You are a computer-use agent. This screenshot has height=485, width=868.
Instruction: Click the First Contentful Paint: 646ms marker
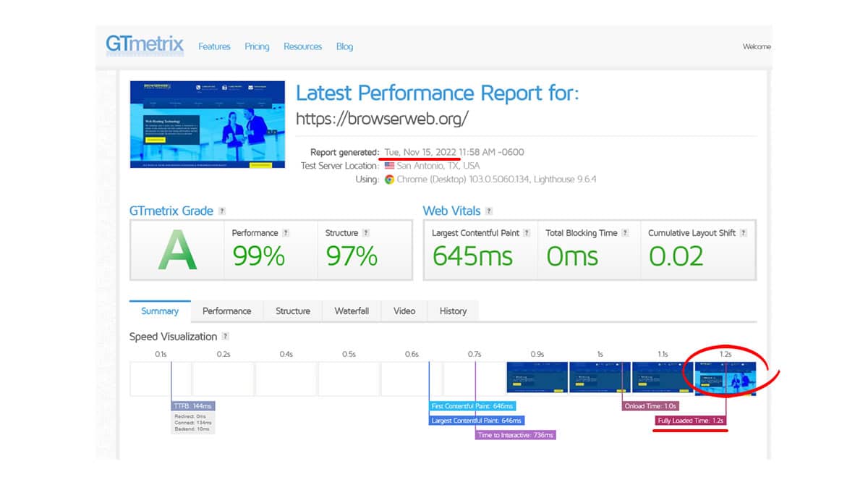472,407
